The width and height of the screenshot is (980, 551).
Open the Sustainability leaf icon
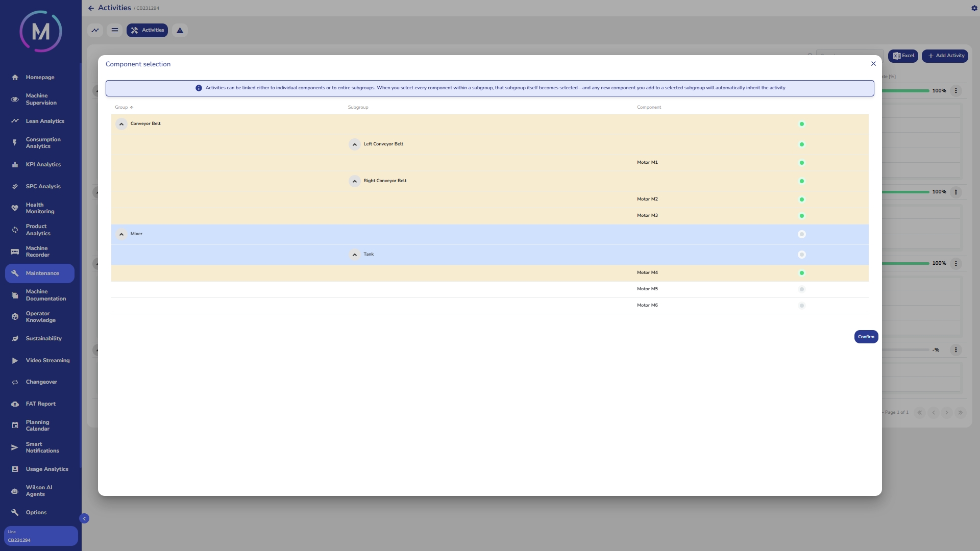coord(15,339)
